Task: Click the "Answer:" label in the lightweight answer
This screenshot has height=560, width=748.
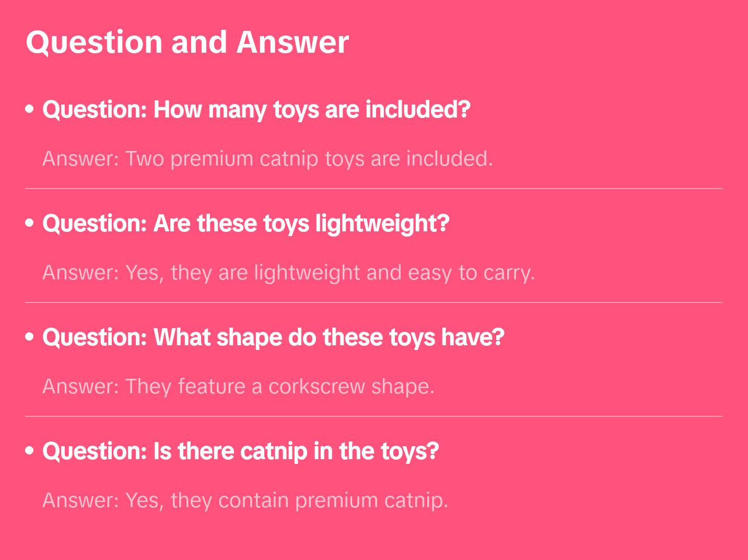Action: 81,273
